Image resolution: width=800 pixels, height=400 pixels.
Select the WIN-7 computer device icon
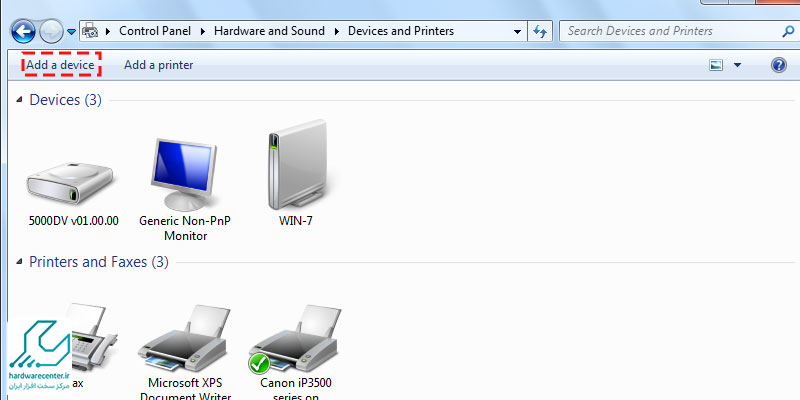(x=297, y=165)
